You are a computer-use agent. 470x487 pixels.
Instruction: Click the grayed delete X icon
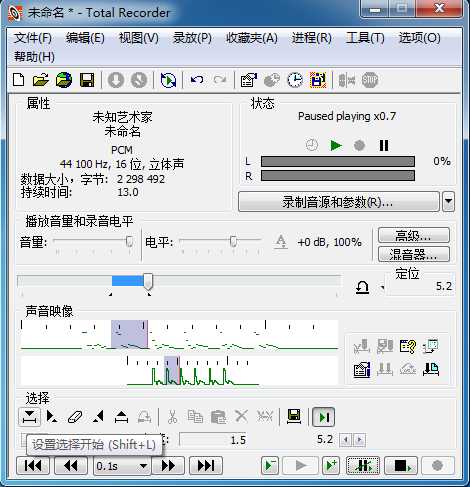point(241,417)
